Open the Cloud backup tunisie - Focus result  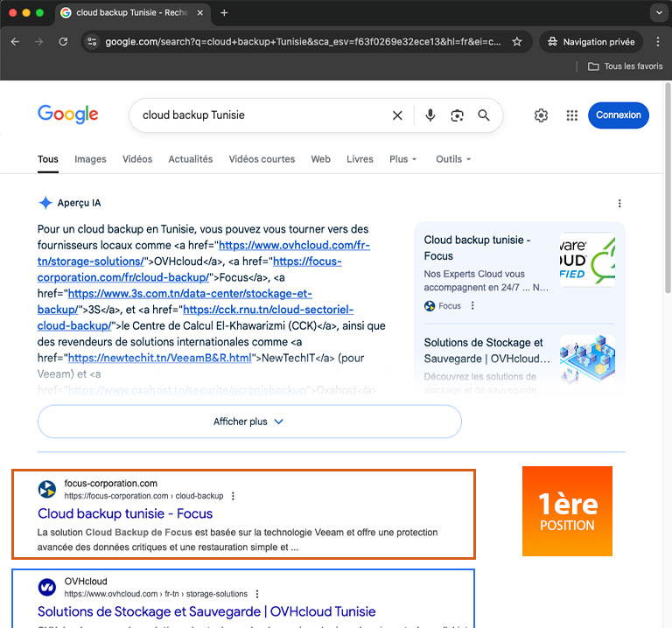125,513
